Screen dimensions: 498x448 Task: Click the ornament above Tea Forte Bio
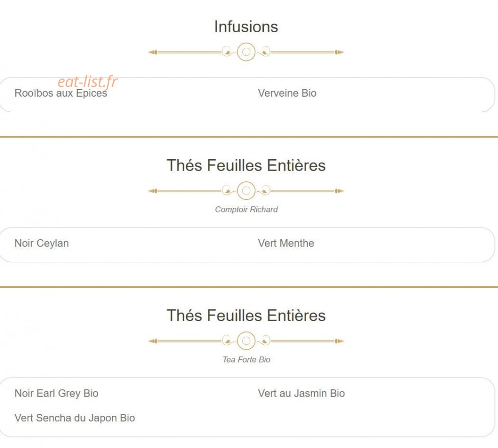246,341
